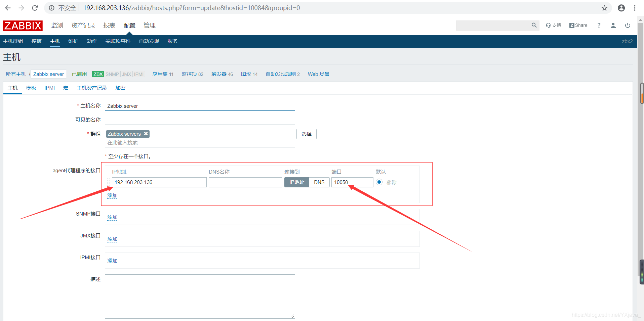Screen dimensions: 644x321
Task: Switch to the 宏 form tab
Action: click(x=66, y=88)
